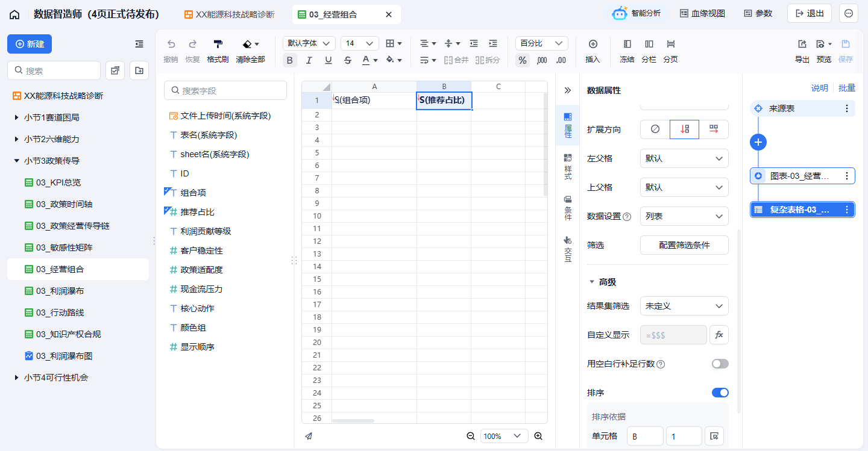Screen dimensions: 868x451
Task: Open the 交互 side tab
Action: [x=567, y=249]
